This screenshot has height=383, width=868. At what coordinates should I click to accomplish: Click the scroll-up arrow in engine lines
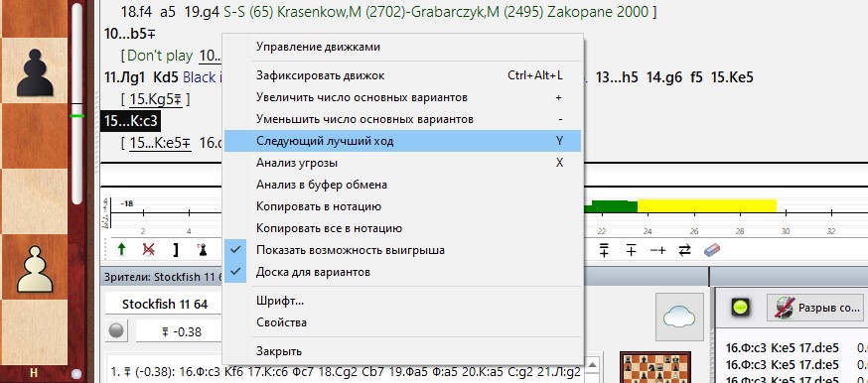591,364
